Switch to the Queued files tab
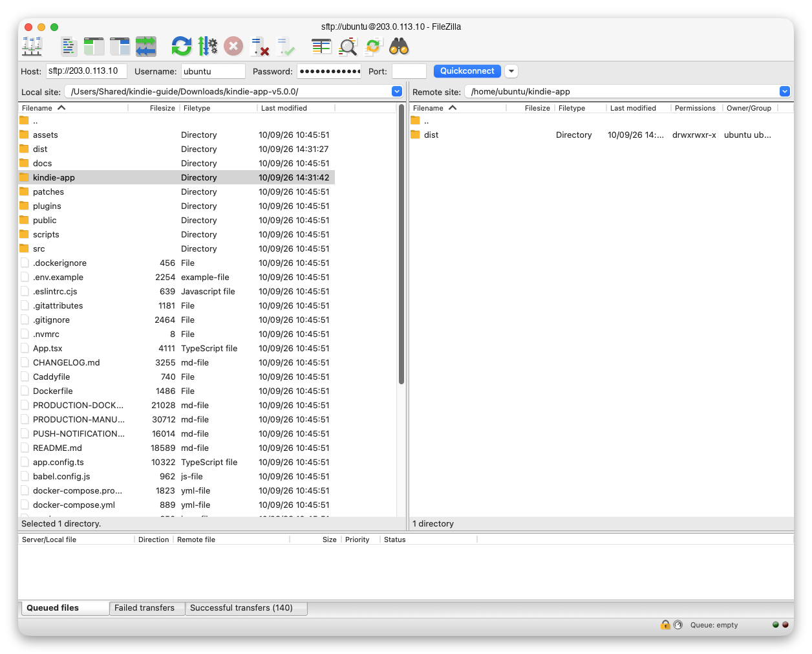812x654 pixels. (64, 608)
